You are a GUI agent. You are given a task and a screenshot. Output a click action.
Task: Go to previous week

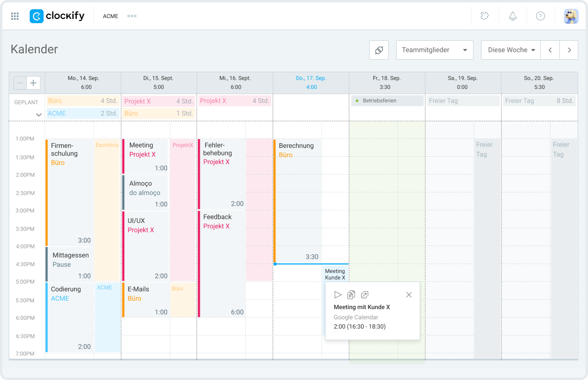pyautogui.click(x=550, y=50)
